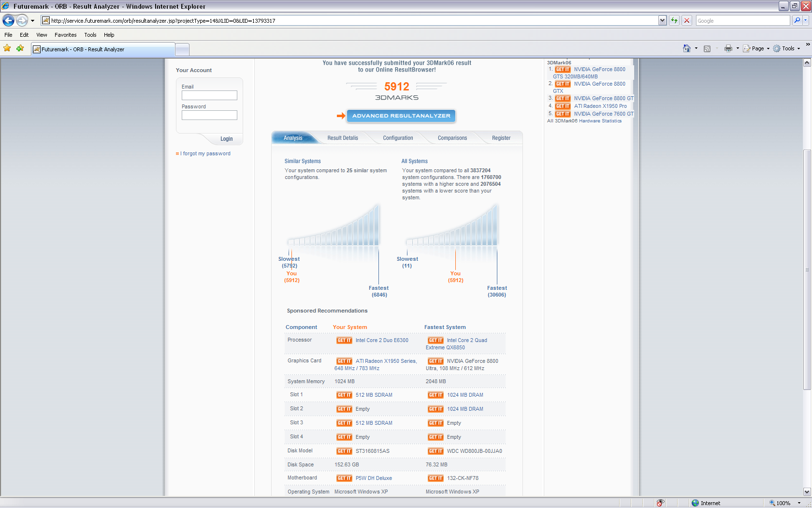The image size is (812, 508).
Task: Open the Edit menu
Action: [24, 35]
